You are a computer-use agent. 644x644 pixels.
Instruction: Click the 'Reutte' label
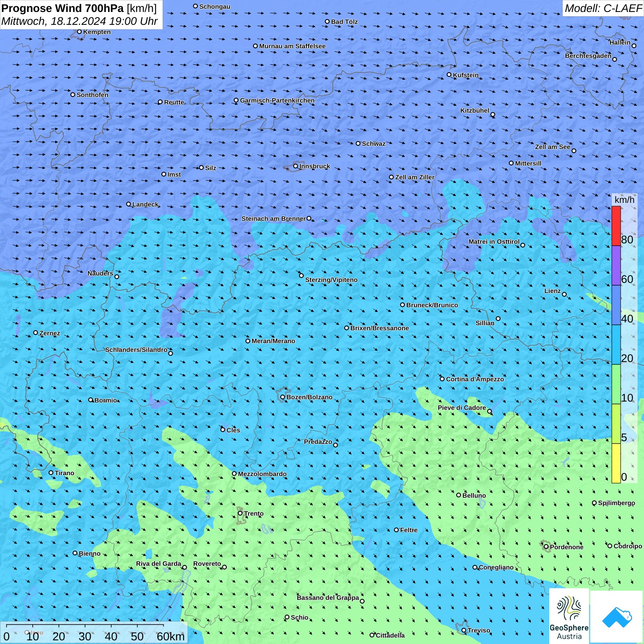pyautogui.click(x=174, y=102)
